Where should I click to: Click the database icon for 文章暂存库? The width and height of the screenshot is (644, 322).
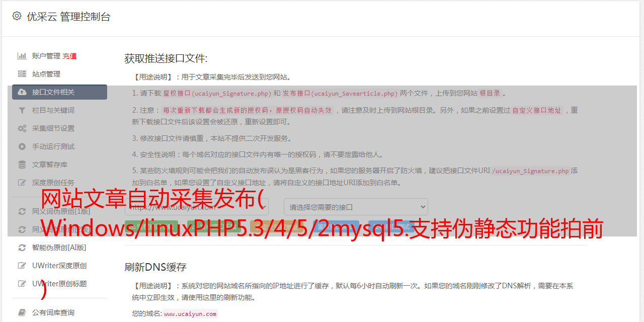[x=22, y=165]
